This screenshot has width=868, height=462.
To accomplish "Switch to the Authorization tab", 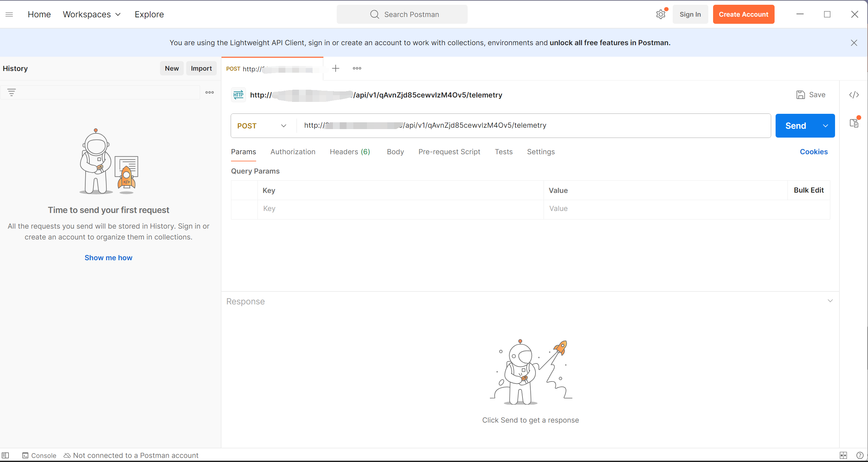I will [x=293, y=152].
